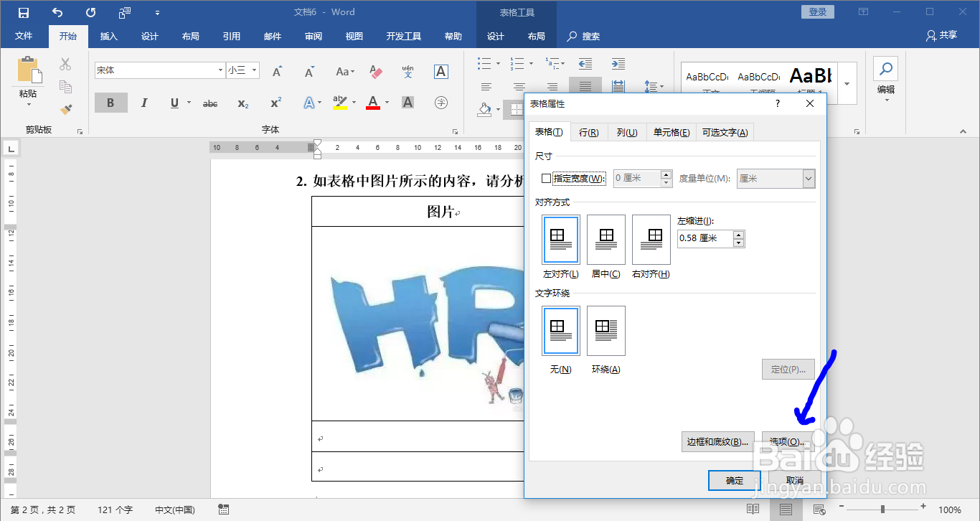Click the red font color A button
This screenshot has width=980, height=521.
pyautogui.click(x=372, y=103)
